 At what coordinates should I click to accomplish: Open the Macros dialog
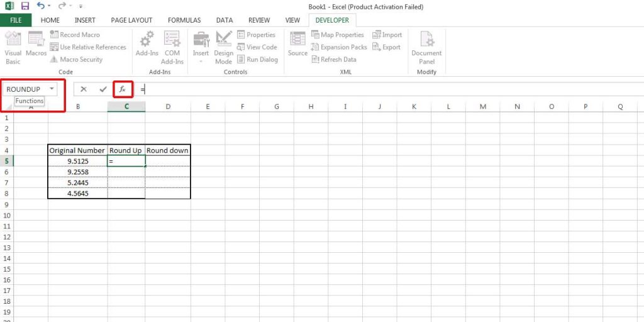point(36,45)
